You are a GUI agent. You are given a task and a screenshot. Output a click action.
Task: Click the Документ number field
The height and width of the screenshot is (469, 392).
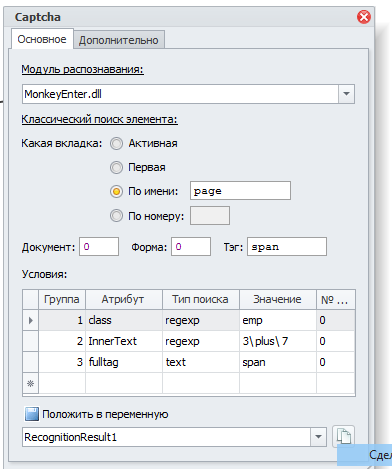coord(99,247)
